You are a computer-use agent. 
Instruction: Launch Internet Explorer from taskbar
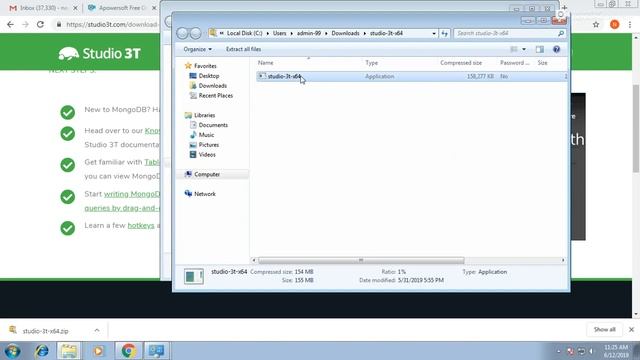coord(42,351)
